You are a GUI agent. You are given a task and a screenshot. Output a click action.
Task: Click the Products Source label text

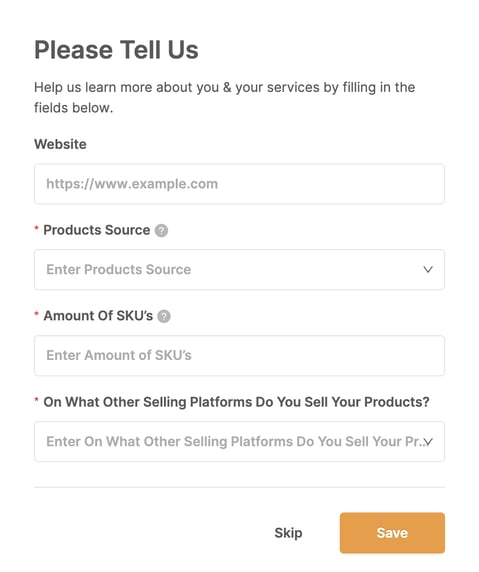[x=97, y=230]
